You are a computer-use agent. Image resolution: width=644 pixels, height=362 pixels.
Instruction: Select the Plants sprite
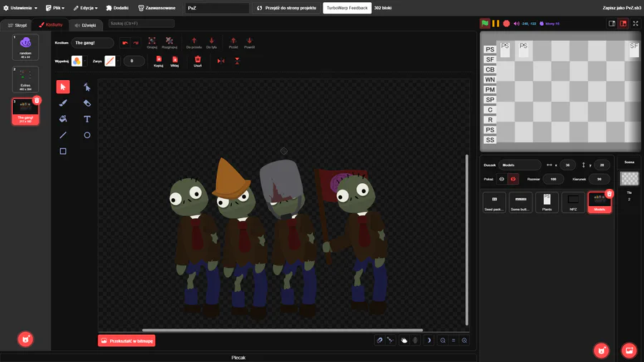(x=547, y=202)
